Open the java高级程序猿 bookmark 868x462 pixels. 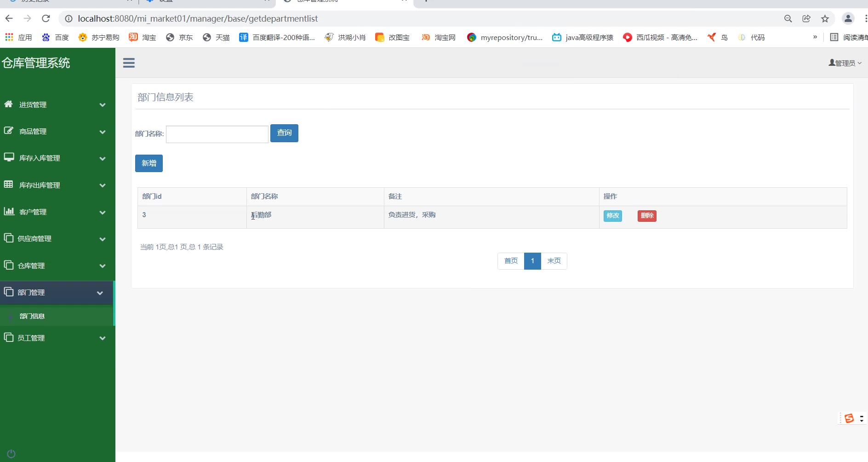pyautogui.click(x=582, y=37)
